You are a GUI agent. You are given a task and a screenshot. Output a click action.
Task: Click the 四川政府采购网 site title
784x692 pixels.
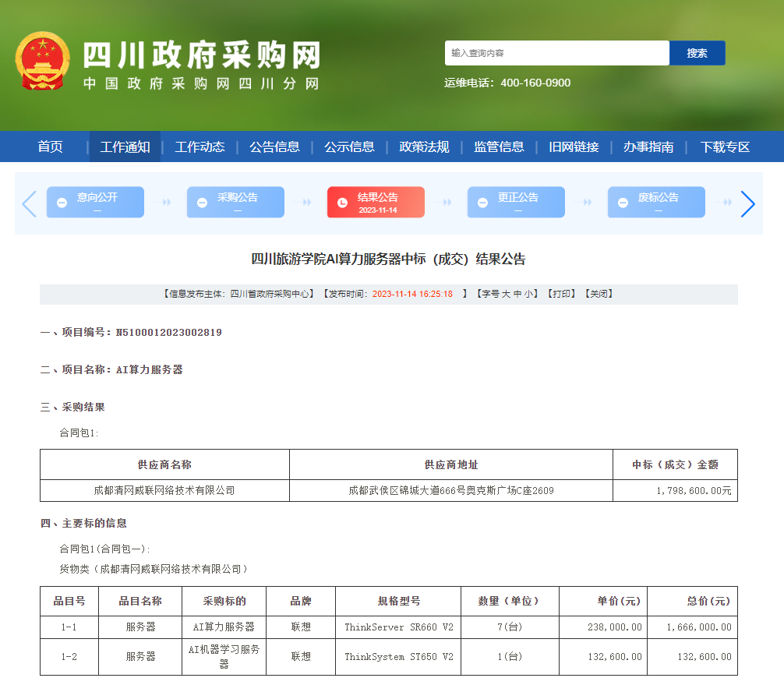click(x=202, y=55)
